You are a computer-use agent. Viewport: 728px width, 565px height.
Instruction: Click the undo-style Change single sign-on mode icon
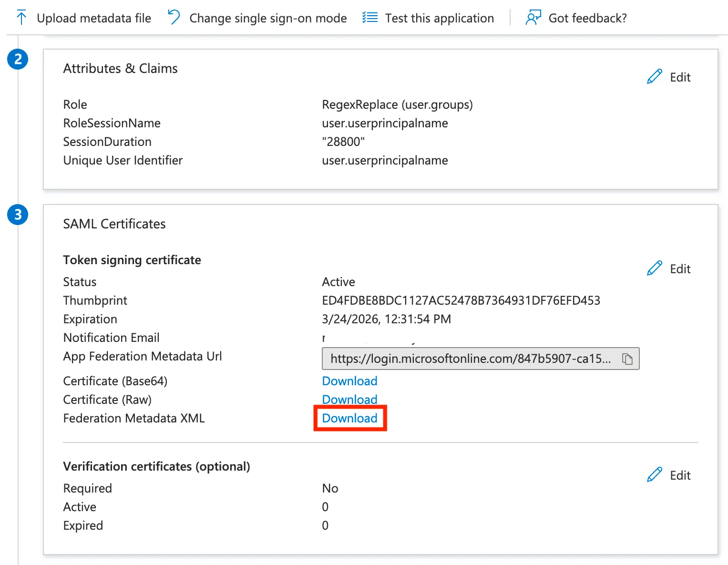click(174, 18)
